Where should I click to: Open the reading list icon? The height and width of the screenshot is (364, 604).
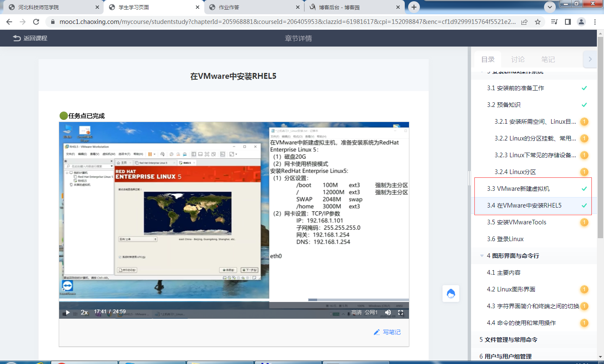pyautogui.click(x=555, y=22)
